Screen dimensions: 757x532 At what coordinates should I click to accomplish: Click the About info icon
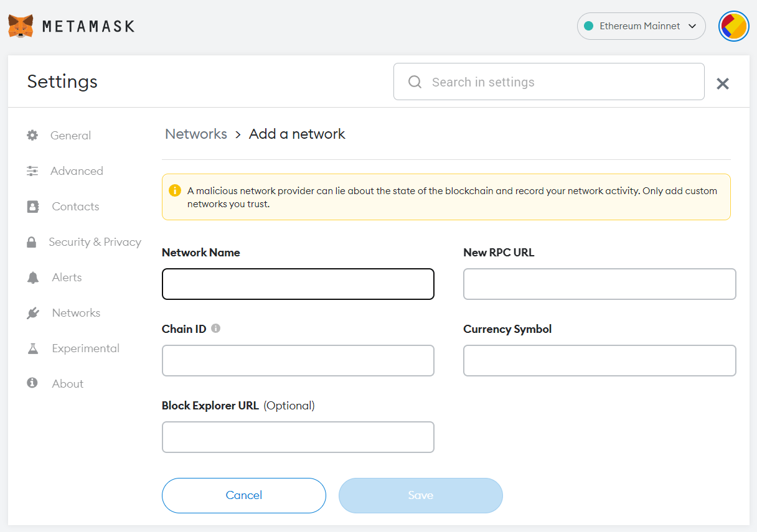click(x=32, y=383)
